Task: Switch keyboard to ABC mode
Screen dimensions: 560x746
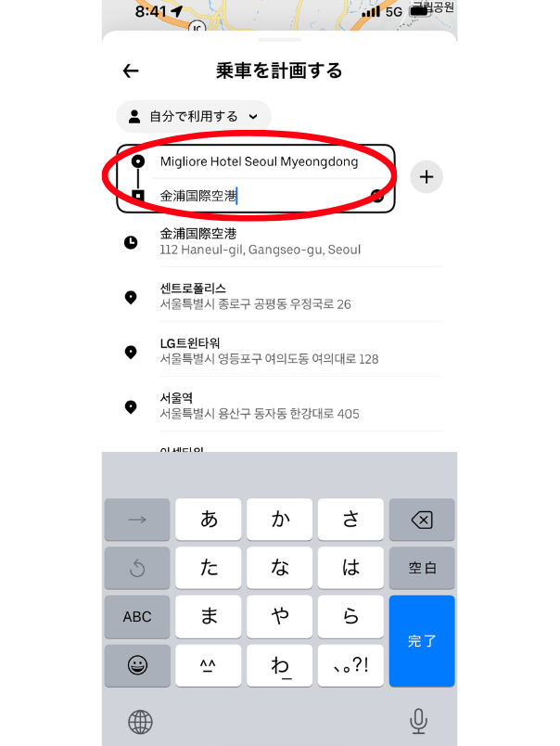Action: (137, 617)
